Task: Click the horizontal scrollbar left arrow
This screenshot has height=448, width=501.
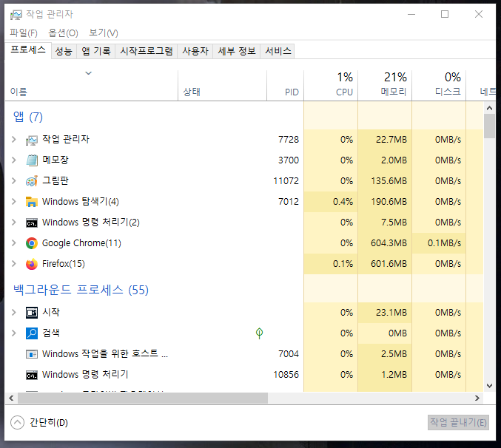Action: pos(11,398)
